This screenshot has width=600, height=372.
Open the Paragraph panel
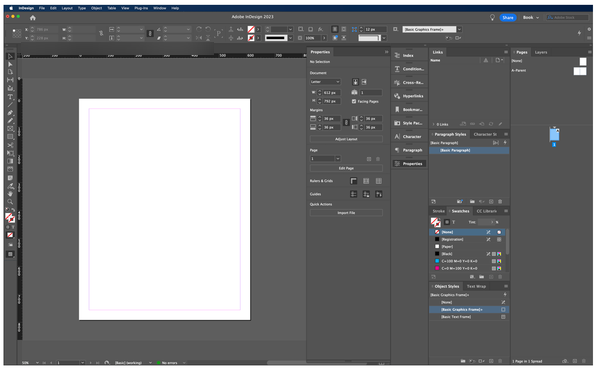click(x=409, y=150)
